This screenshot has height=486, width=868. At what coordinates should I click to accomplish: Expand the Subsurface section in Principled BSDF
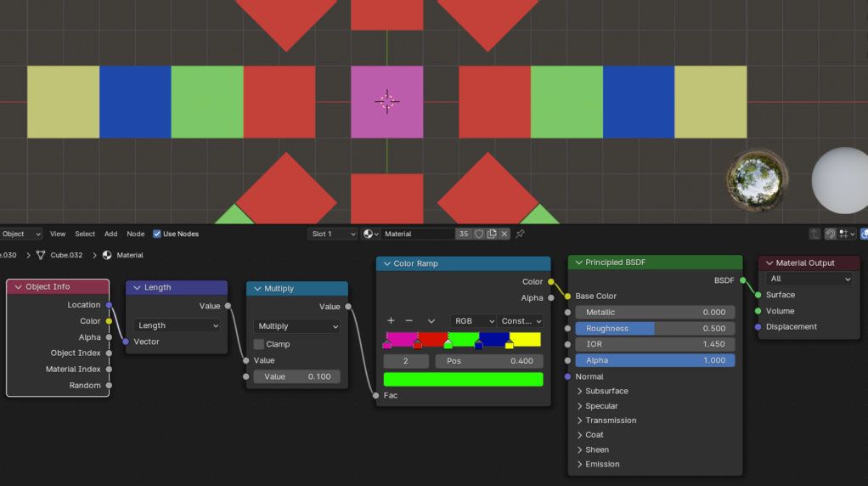[x=580, y=391]
